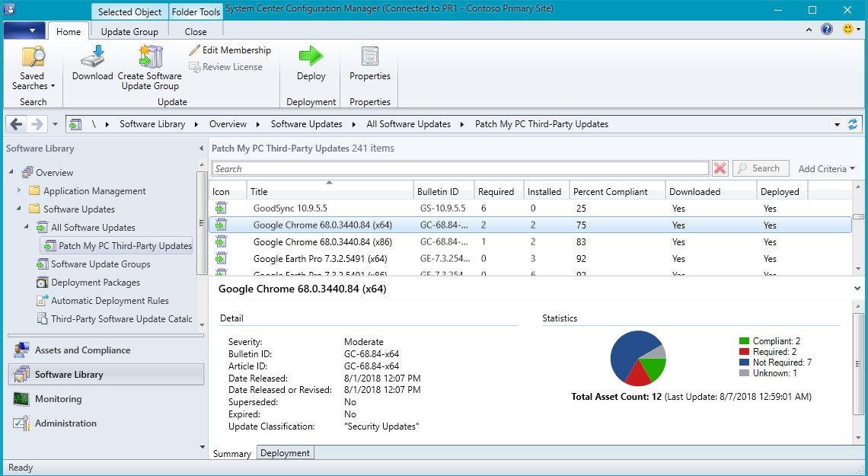
Task: Sort by the Percent Compliant column
Action: click(x=617, y=191)
